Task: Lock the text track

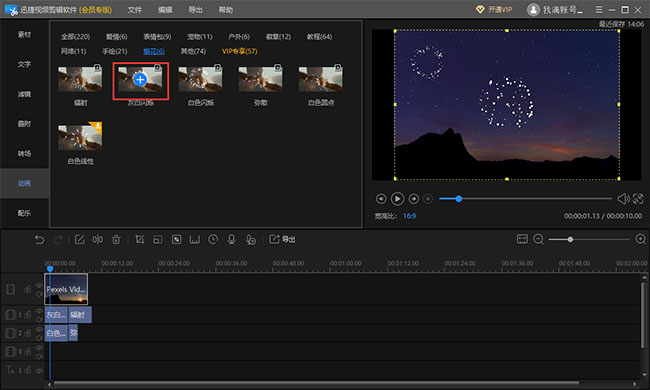Action: [x=28, y=370]
